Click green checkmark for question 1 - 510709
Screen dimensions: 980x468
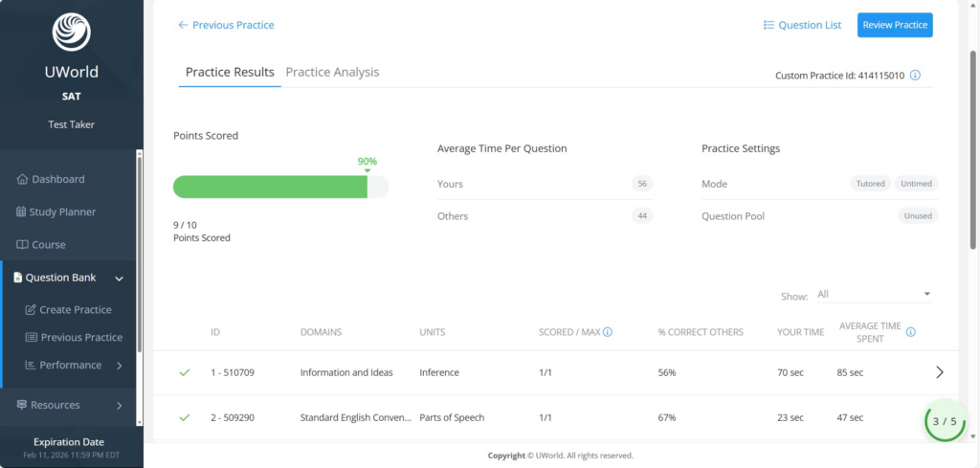[x=185, y=372]
